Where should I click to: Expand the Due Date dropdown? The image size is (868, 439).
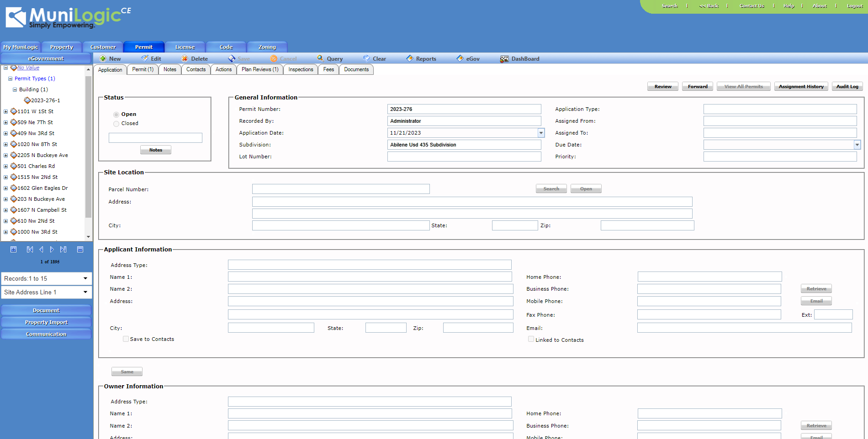857,144
